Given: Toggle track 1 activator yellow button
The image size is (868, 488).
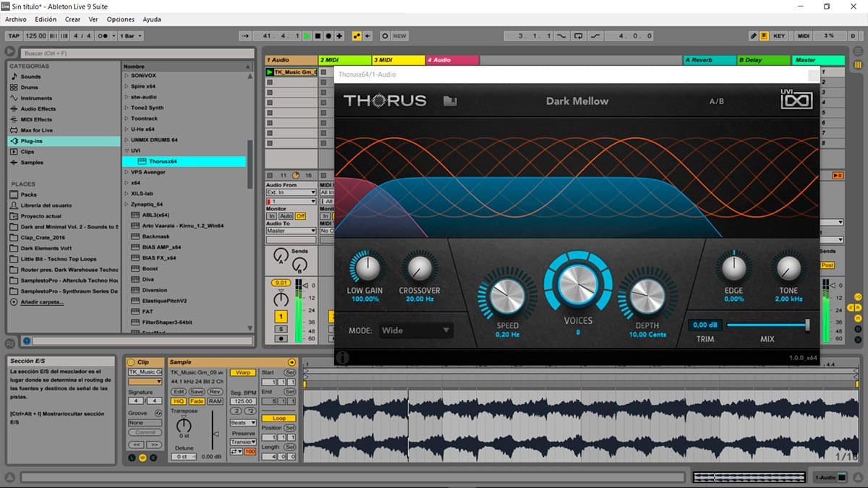Looking at the screenshot, I should click(281, 316).
